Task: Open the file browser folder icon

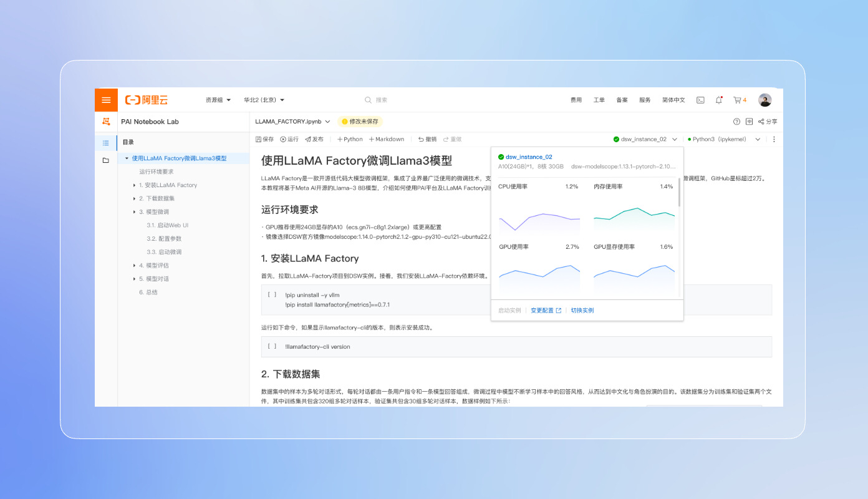Action: tap(106, 160)
